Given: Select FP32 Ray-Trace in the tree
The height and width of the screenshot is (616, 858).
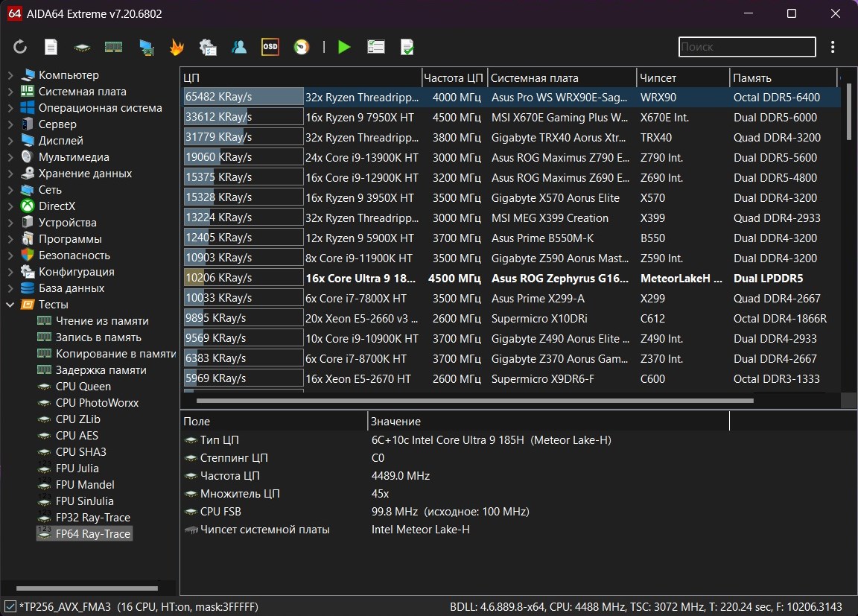Looking at the screenshot, I should 92,518.
